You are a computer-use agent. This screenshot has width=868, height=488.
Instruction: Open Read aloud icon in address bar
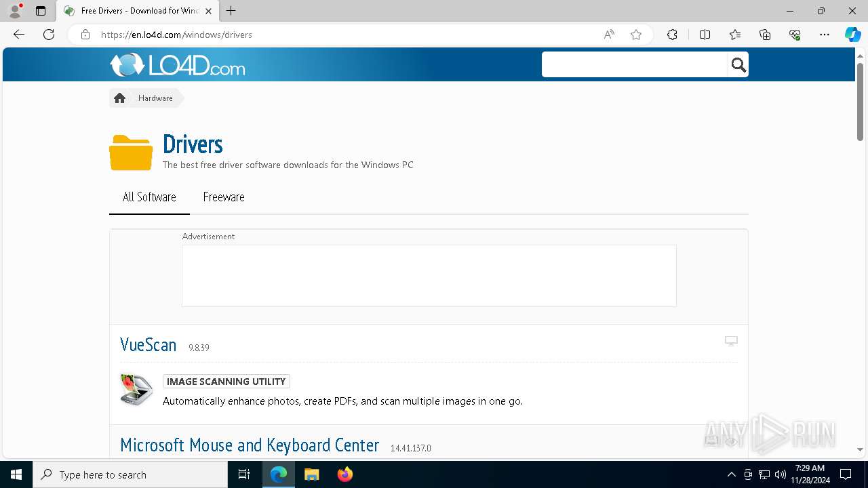tap(609, 35)
